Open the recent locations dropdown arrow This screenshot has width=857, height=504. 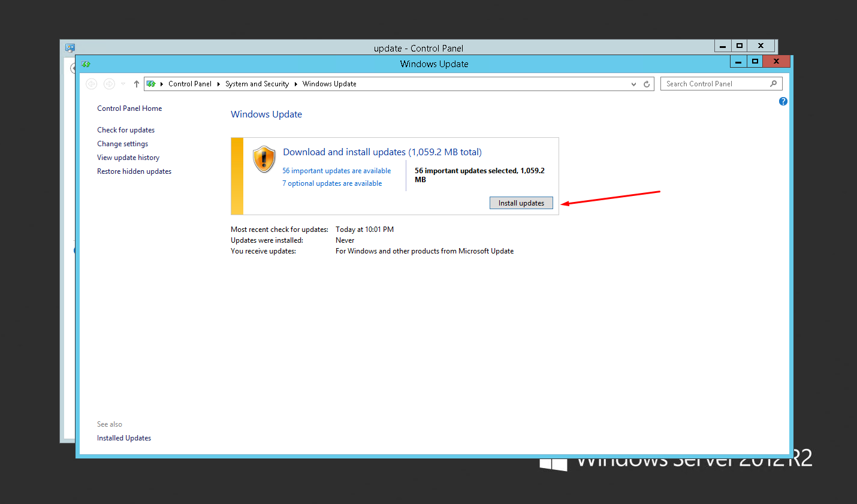(123, 84)
